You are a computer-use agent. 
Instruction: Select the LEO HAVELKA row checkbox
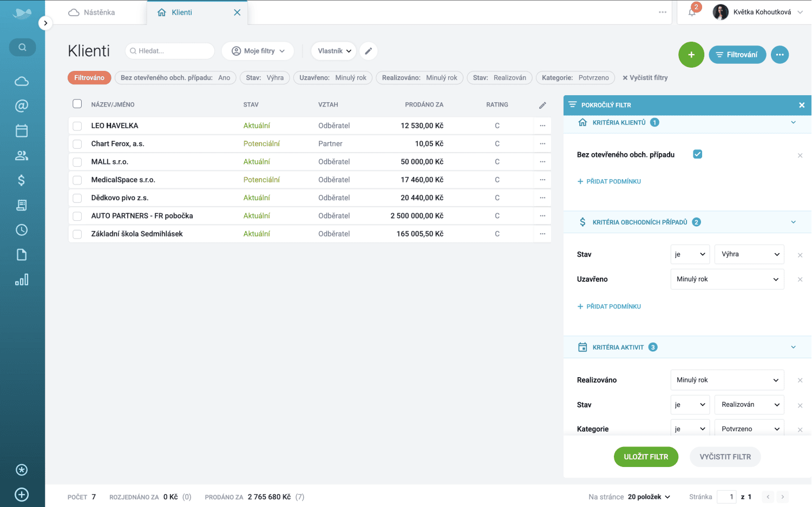[x=77, y=126]
